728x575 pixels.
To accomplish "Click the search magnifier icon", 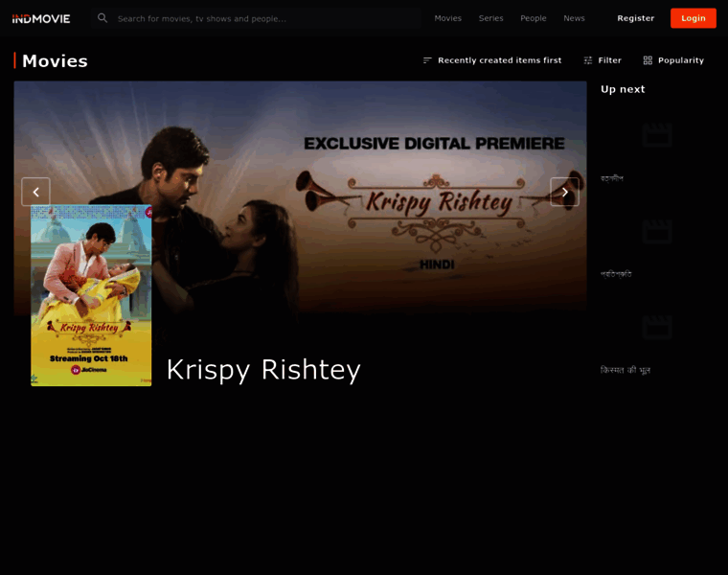I will (102, 18).
